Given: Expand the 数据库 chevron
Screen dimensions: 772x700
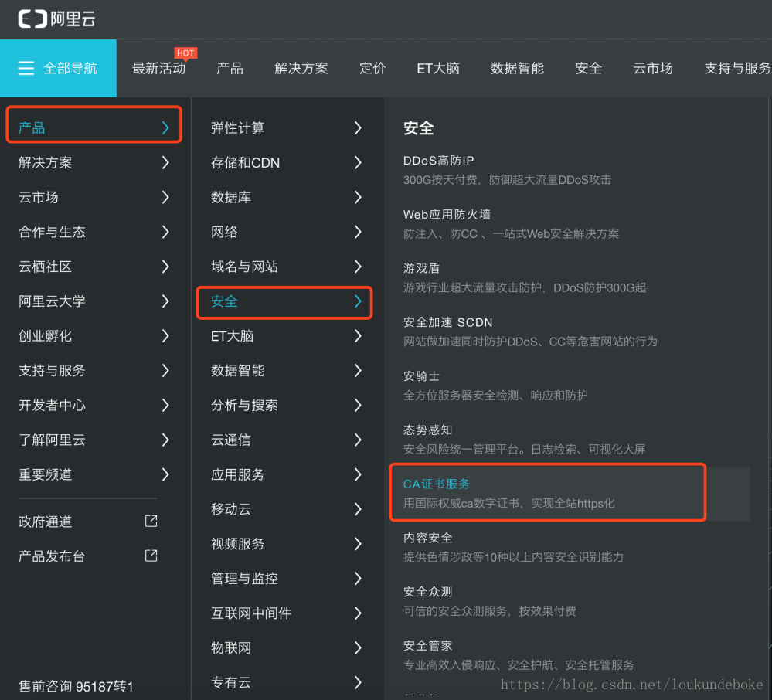Looking at the screenshot, I should (x=358, y=197).
